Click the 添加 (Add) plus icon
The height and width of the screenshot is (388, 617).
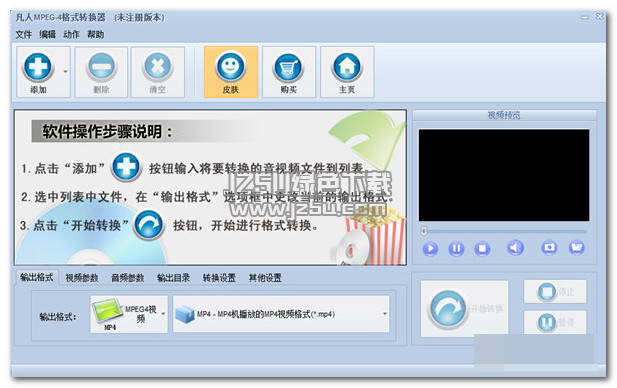pyautogui.click(x=38, y=68)
